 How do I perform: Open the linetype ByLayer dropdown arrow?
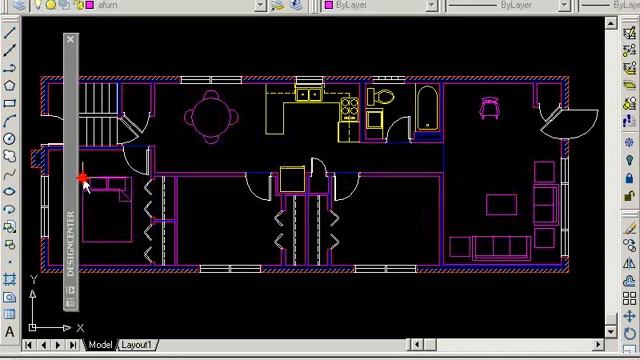564,5
